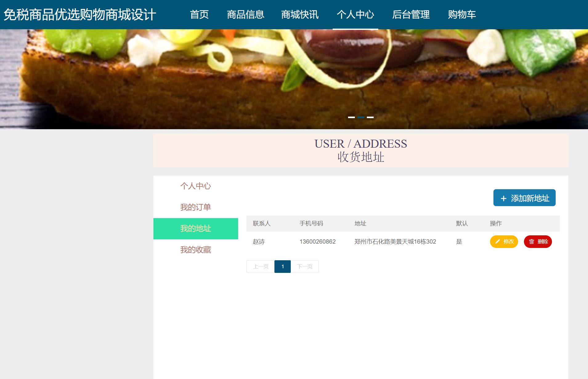Switch to 我的收藏 in the sidebar
Image resolution: width=588 pixels, height=379 pixels.
195,250
